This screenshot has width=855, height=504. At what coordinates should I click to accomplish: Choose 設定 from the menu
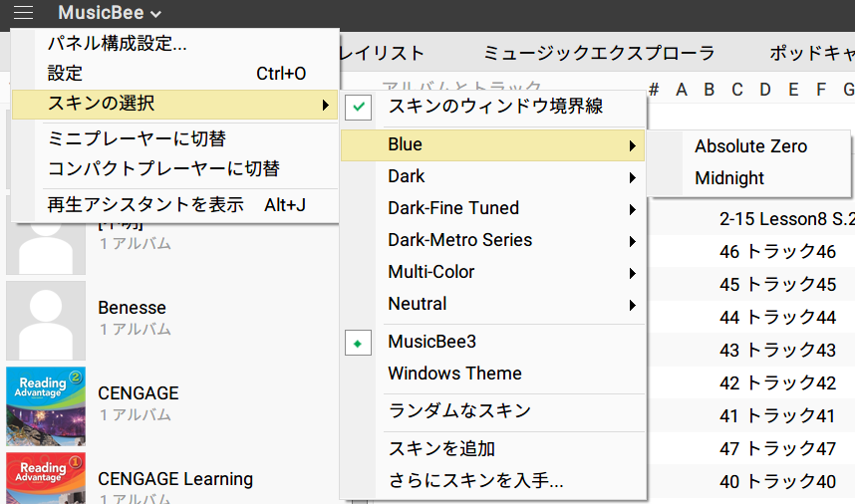pos(175,73)
